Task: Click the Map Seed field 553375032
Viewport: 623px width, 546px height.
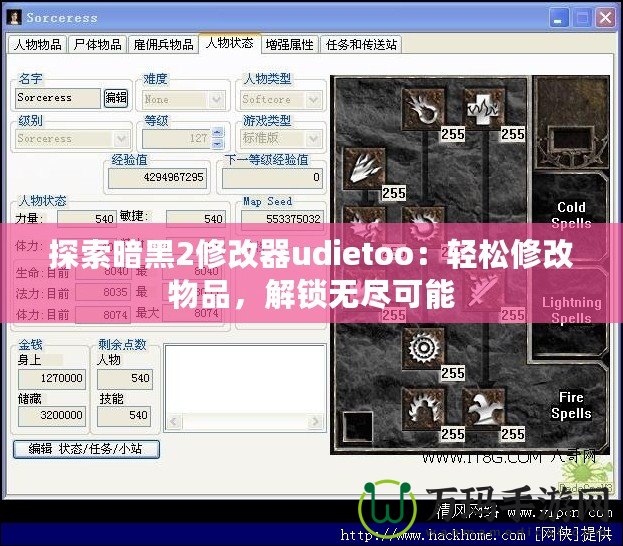Action: point(282,219)
